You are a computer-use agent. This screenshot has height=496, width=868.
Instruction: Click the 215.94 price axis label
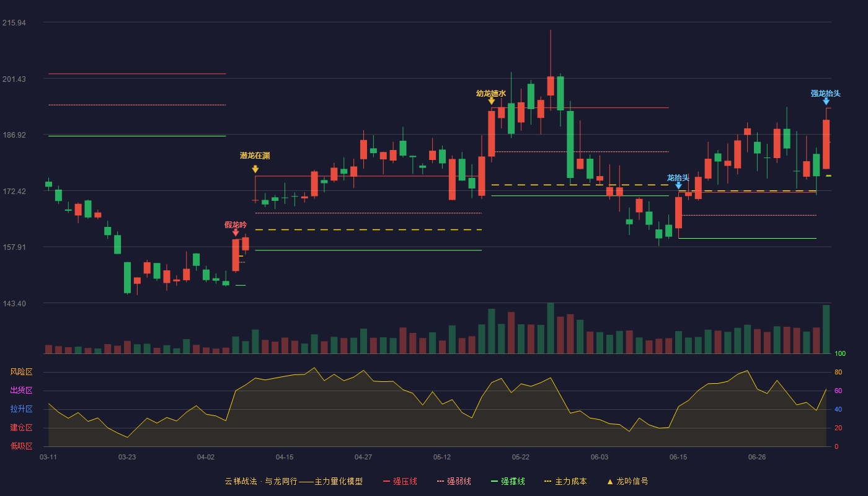click(x=14, y=23)
